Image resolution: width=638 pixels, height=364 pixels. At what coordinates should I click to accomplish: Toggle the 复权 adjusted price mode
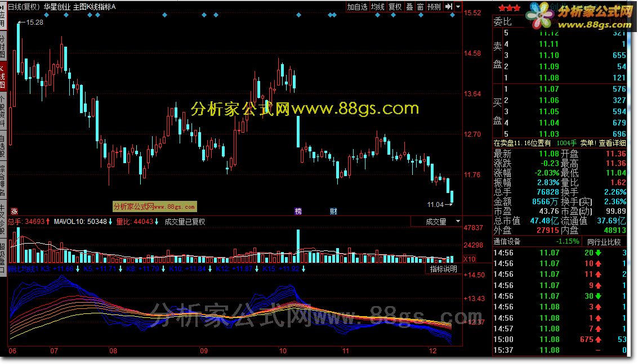coord(395,7)
